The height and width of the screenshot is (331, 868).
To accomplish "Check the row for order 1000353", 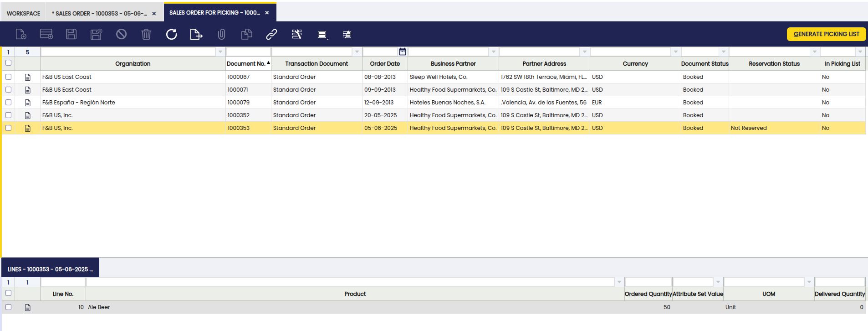I will [x=8, y=128].
